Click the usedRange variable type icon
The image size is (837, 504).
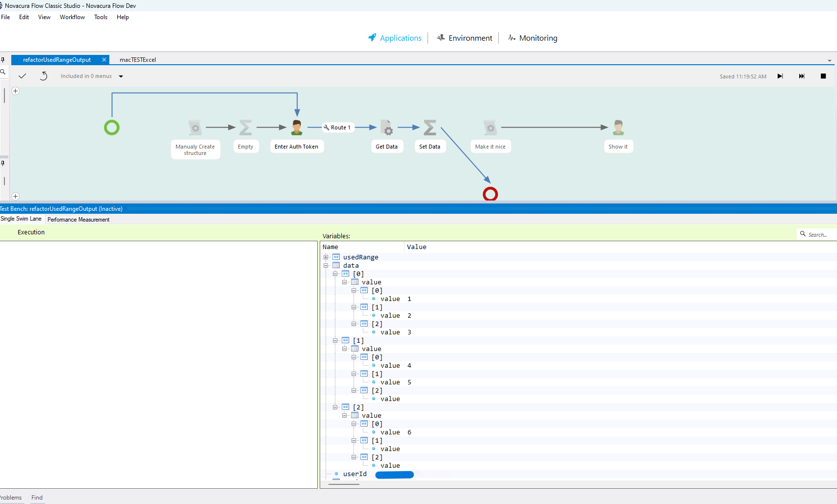pos(336,257)
